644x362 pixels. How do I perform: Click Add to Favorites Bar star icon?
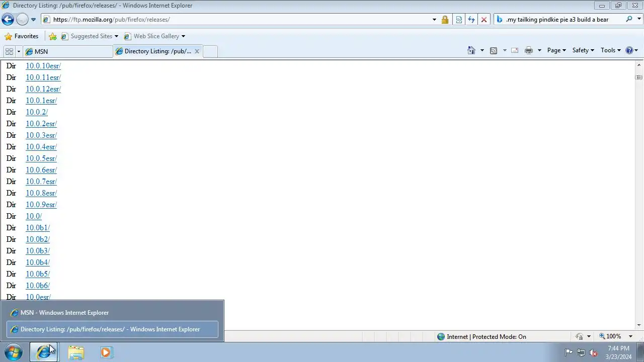[53, 36]
